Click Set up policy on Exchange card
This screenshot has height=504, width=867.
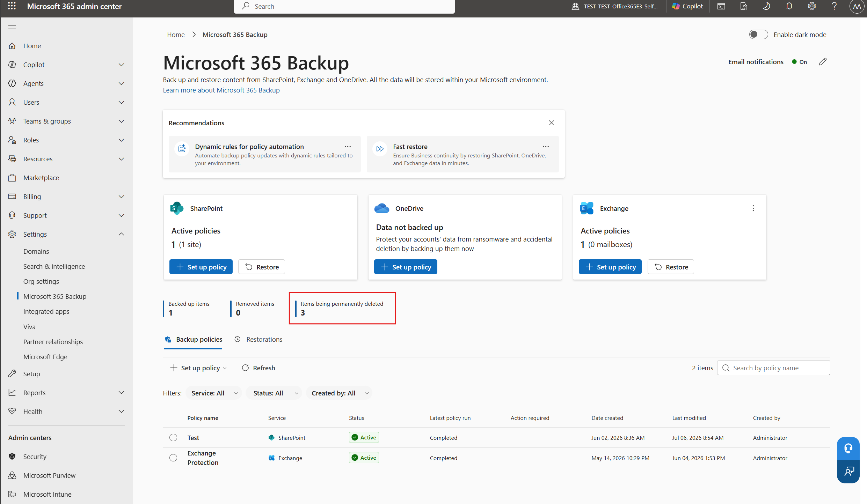coord(610,267)
